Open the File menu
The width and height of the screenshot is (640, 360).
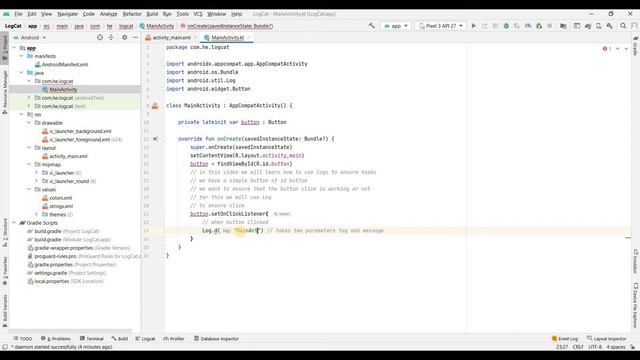point(18,14)
